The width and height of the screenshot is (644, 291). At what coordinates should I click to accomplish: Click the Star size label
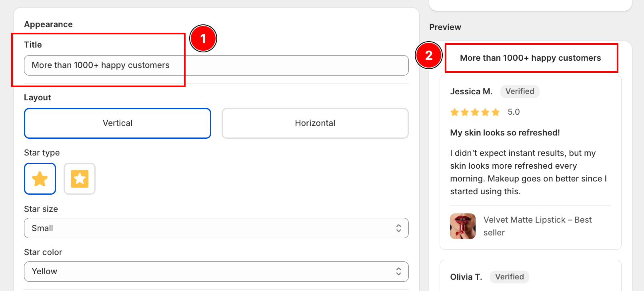pyautogui.click(x=41, y=209)
